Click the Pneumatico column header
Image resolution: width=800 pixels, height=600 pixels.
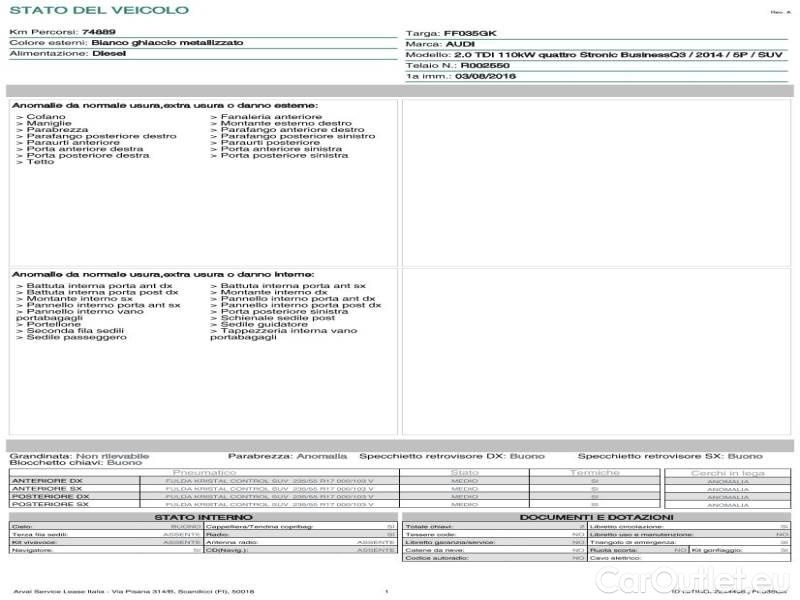click(205, 473)
